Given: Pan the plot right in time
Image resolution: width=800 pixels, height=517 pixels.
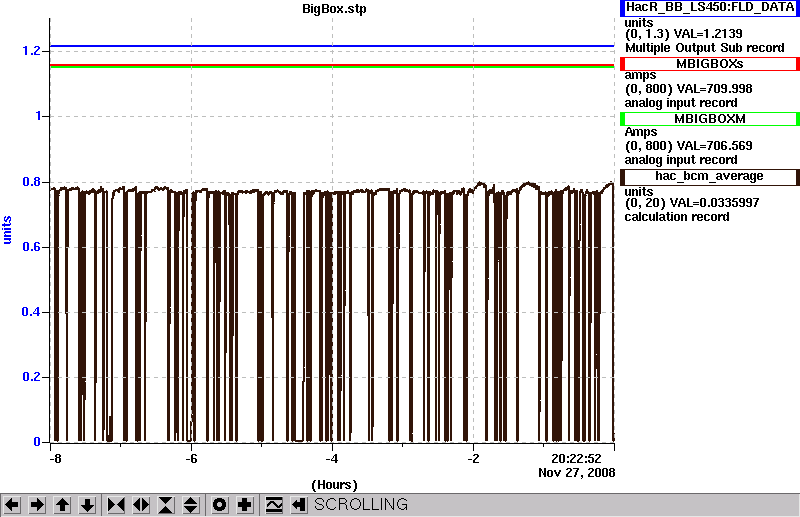Looking at the screenshot, I should 37,505.
